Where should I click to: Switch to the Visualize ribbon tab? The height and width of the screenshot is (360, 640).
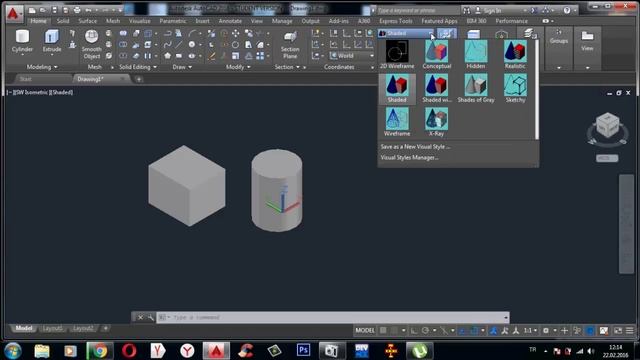(x=140, y=21)
